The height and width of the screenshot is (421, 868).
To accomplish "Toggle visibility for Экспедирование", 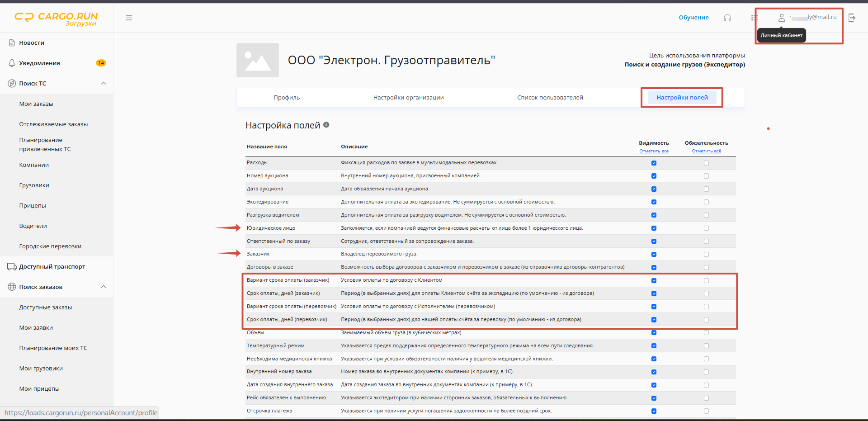I will [x=654, y=202].
